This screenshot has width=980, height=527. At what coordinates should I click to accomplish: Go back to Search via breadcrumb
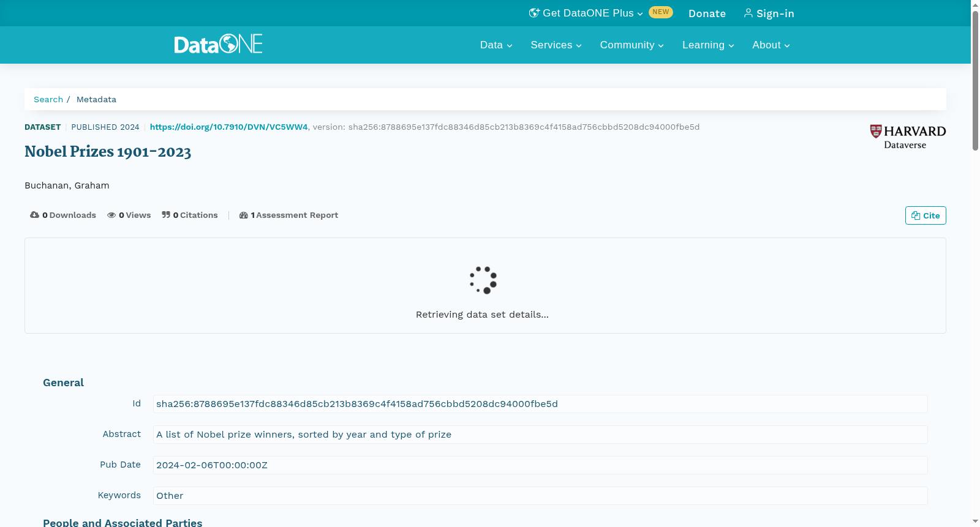coord(48,99)
